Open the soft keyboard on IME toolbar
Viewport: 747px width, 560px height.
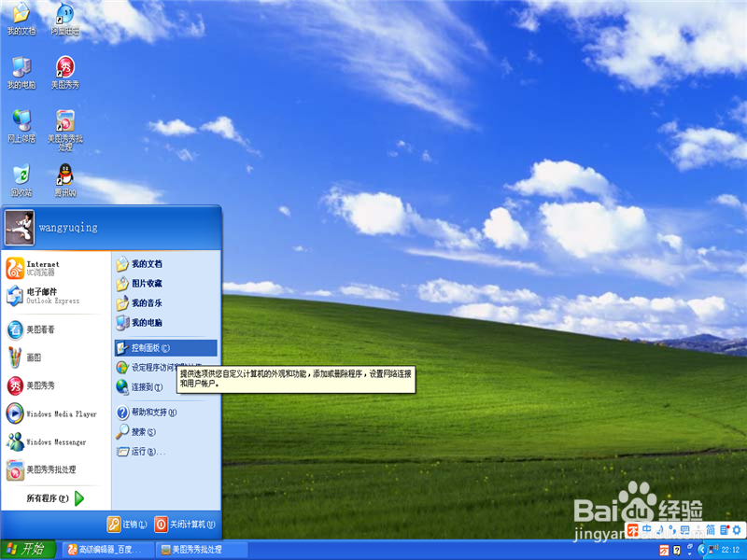tap(684, 529)
